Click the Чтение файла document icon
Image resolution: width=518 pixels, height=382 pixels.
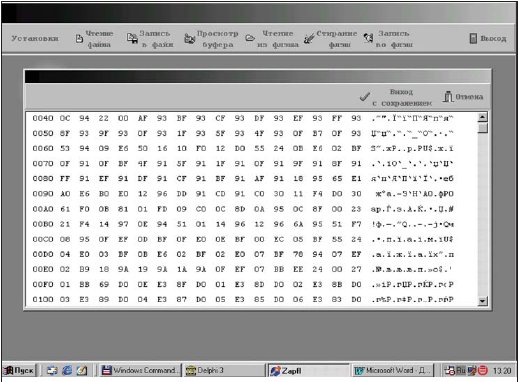(x=79, y=39)
